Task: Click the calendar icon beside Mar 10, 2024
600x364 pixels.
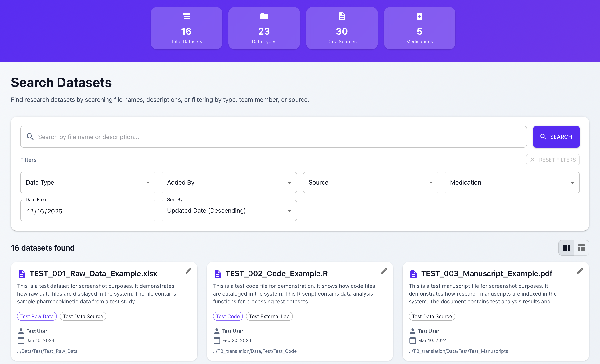Action: pos(413,340)
